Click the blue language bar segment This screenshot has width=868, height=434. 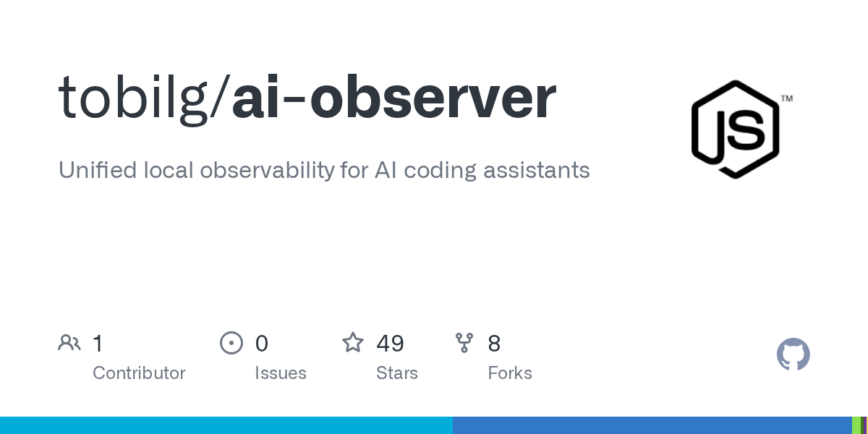pyautogui.click(x=651, y=425)
